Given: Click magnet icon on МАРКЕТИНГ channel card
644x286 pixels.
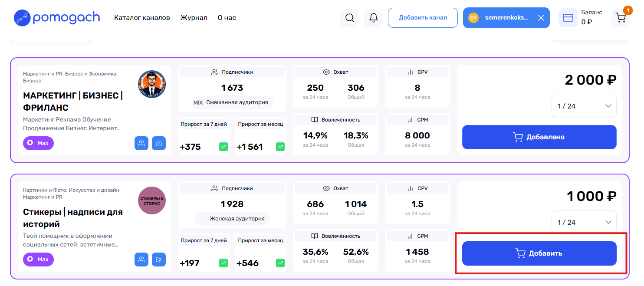Looking at the screenshot, I should pos(159,143).
